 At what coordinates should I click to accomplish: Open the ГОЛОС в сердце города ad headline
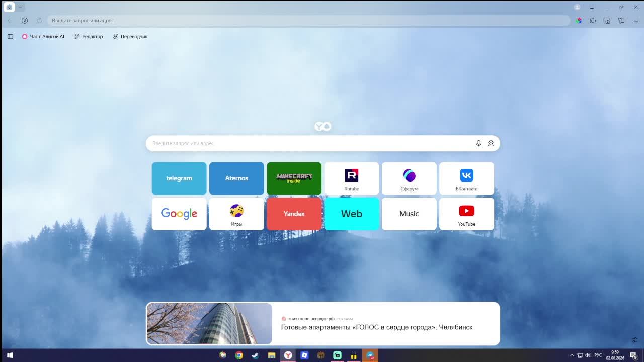click(x=377, y=327)
